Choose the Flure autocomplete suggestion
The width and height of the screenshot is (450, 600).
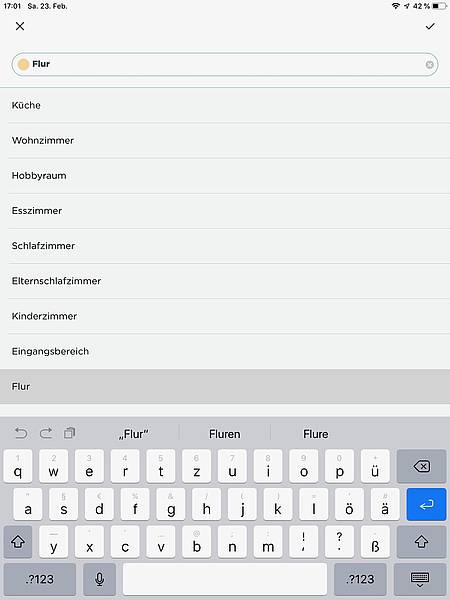tap(316, 434)
